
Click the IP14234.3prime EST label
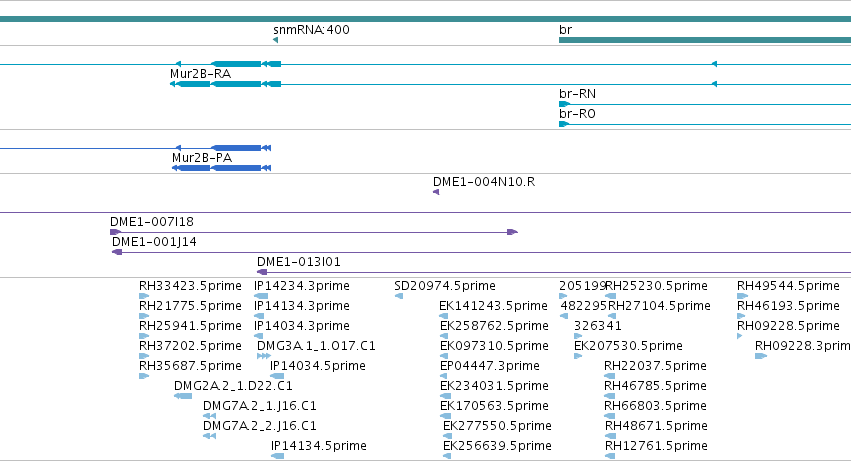302,286
